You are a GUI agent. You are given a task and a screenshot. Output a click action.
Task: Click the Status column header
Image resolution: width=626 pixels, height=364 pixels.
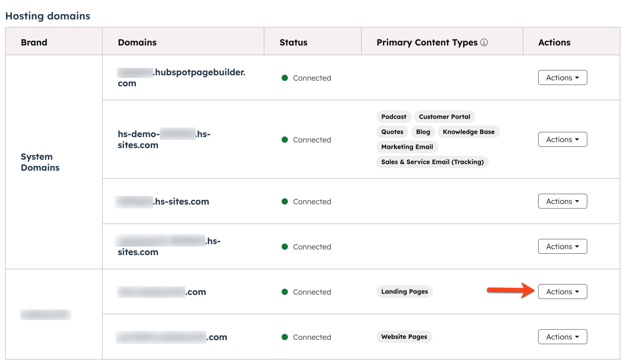(x=293, y=42)
